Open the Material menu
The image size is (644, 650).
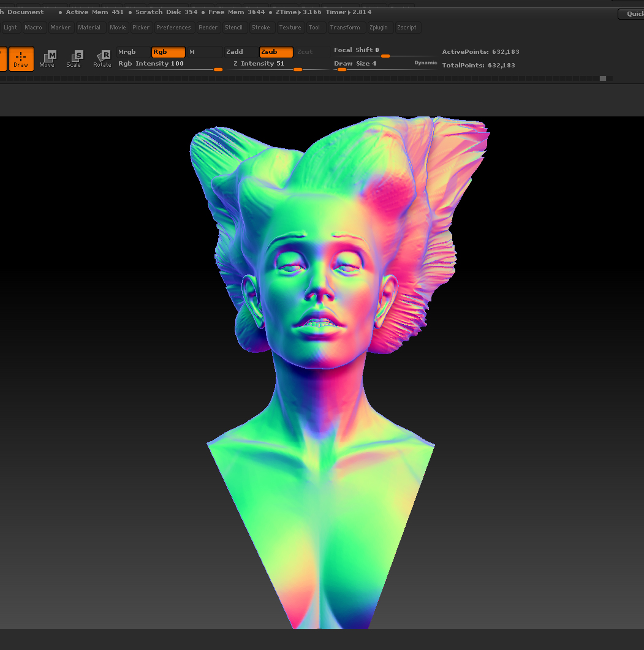(89, 27)
